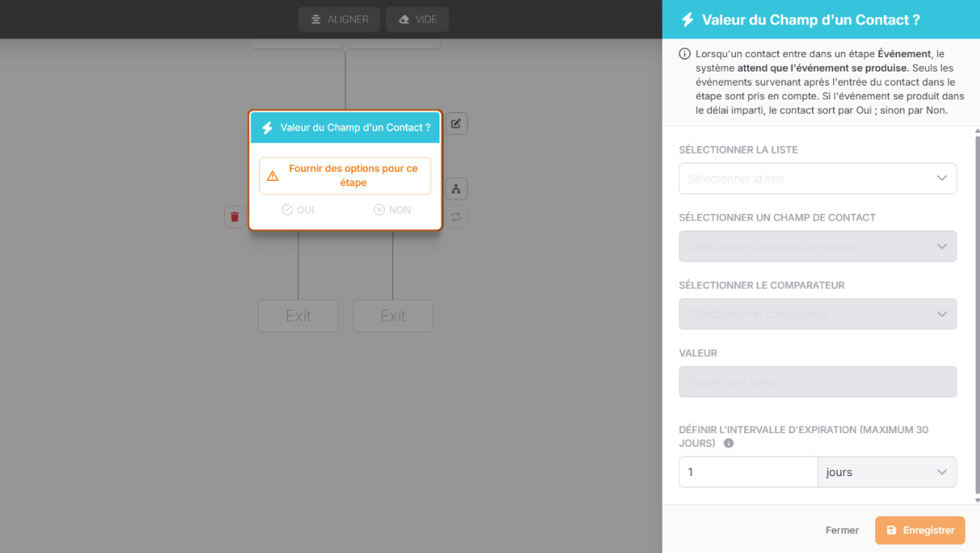Click the edit pencil icon beside the node
The image size is (980, 553).
pyautogui.click(x=456, y=124)
